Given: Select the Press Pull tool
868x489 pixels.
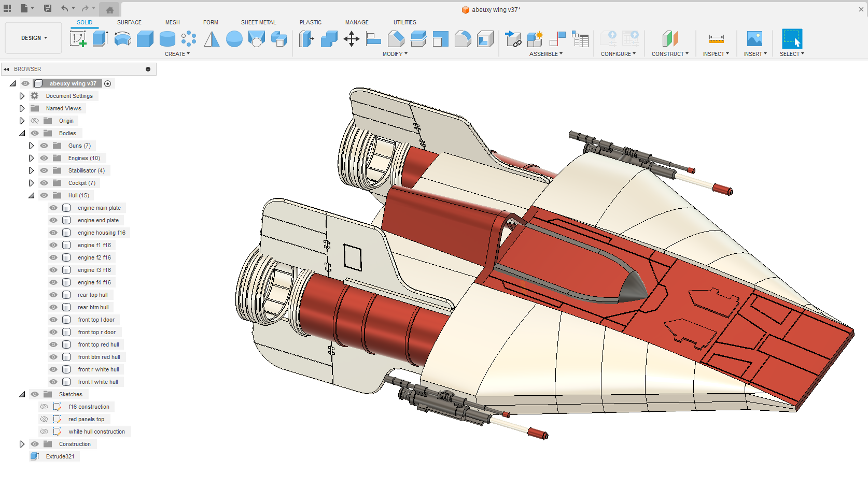Looking at the screenshot, I should click(306, 39).
